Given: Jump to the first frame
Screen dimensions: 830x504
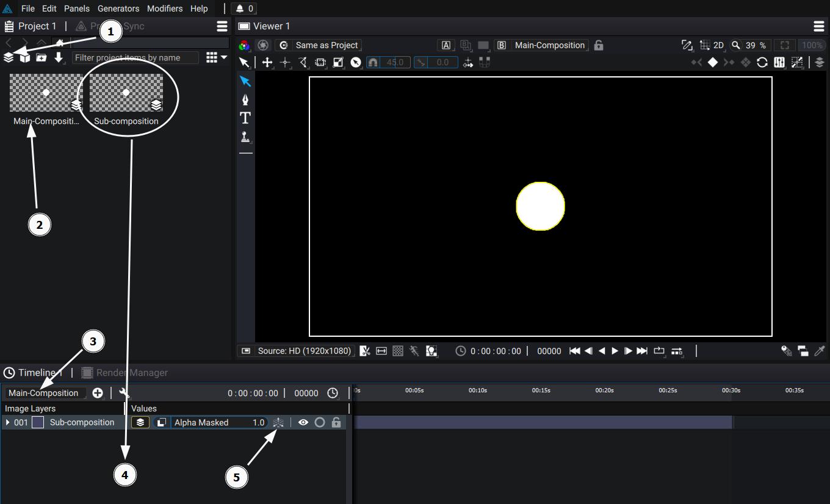Looking at the screenshot, I should click(574, 351).
